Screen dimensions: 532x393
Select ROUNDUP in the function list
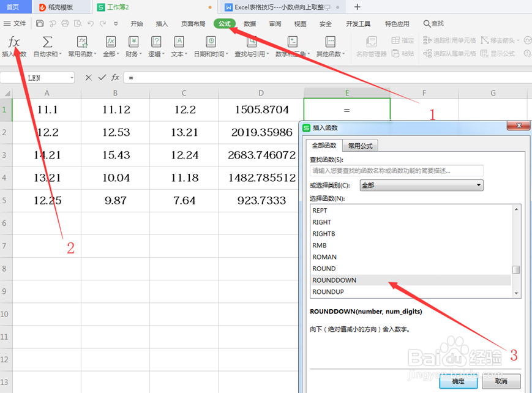(410, 291)
